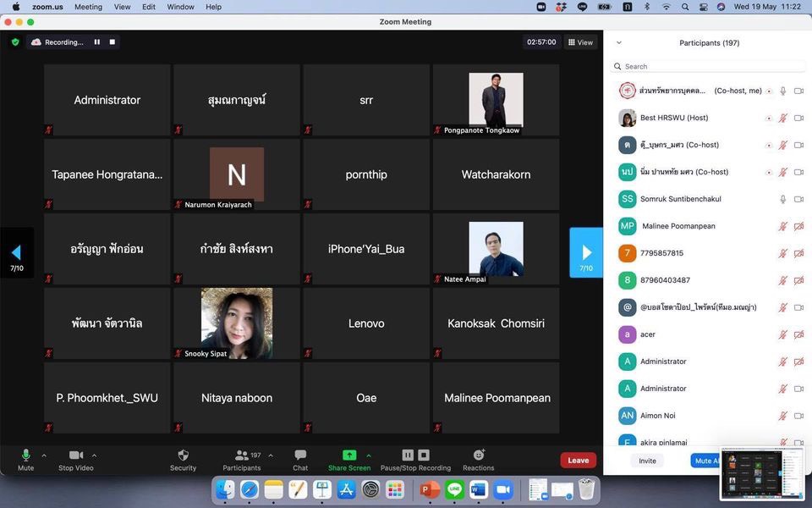812x508 pixels.
Task: Open the View layout dropdown
Action: 580,42
